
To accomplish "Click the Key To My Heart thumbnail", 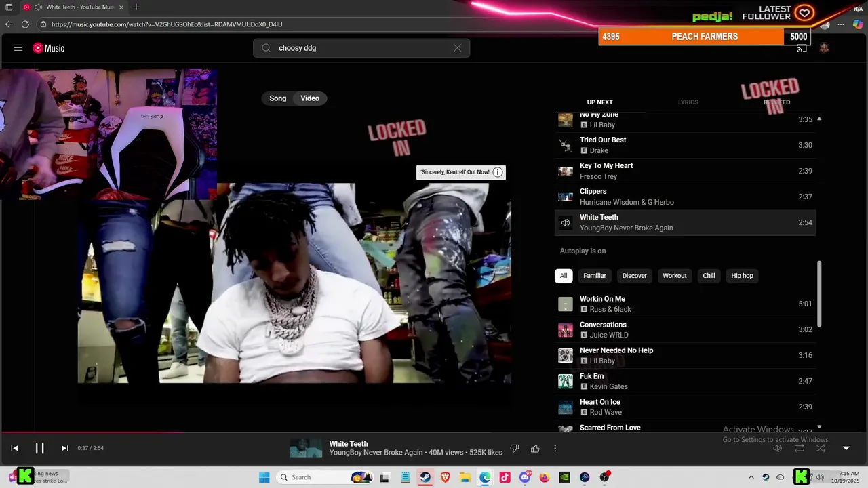I will [566, 171].
